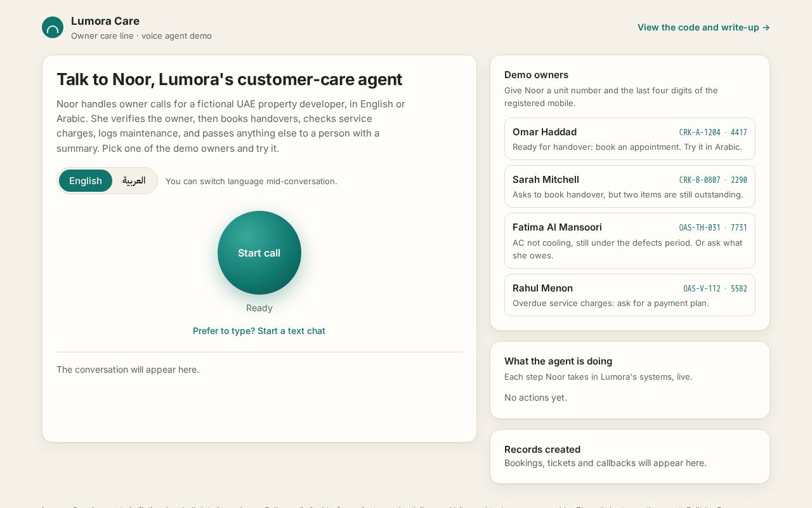
Task: Click the 'Demo owners' panel heading
Action: [536, 75]
